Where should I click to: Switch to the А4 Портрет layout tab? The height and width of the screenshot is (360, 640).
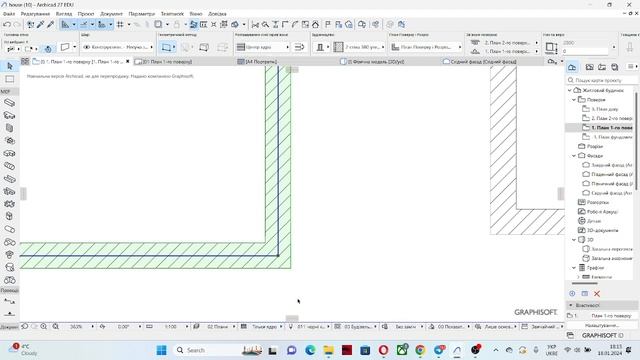tap(257, 62)
